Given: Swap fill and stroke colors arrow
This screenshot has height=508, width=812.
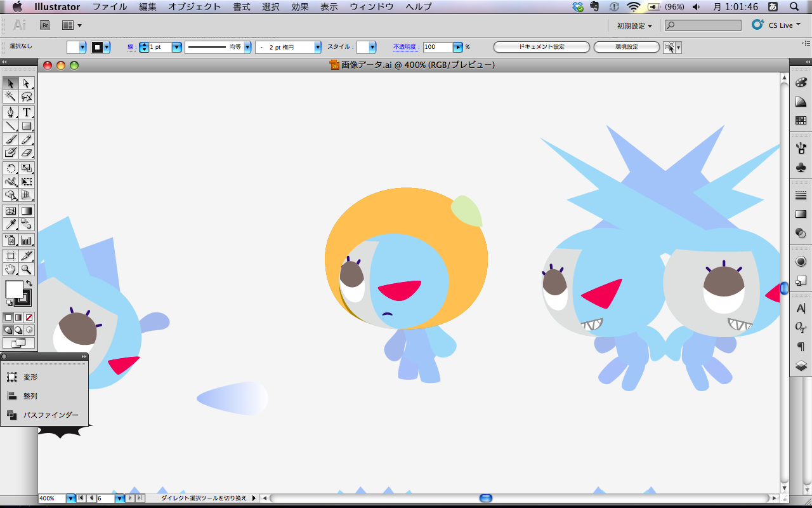Looking at the screenshot, I should pyautogui.click(x=29, y=283).
